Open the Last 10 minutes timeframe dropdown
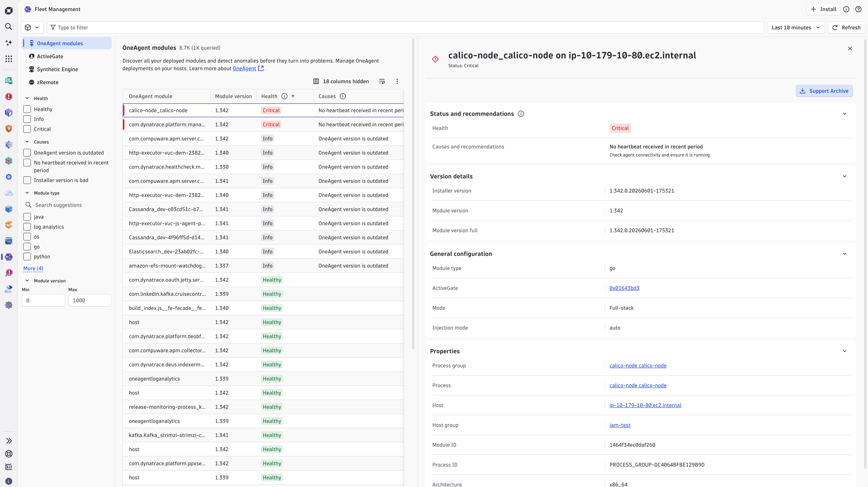This screenshot has width=868, height=487. [796, 28]
